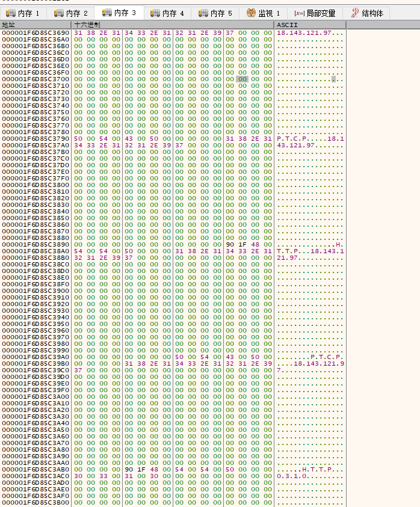The image size is (420, 507).
Task: Open the 内存 4 dump tab
Action: 167,13
